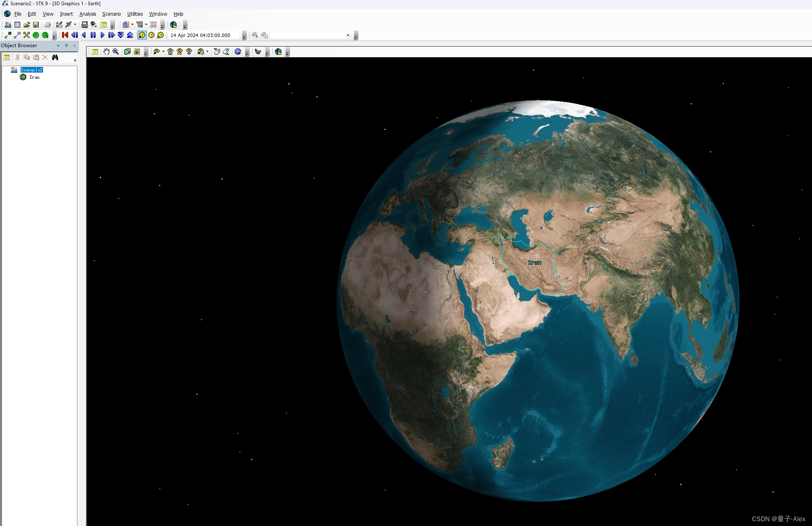Start forward animation playback

pos(102,35)
